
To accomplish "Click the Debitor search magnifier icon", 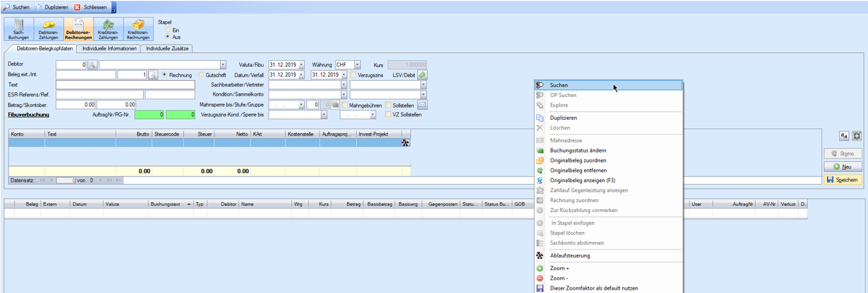I will pyautogui.click(x=93, y=65).
